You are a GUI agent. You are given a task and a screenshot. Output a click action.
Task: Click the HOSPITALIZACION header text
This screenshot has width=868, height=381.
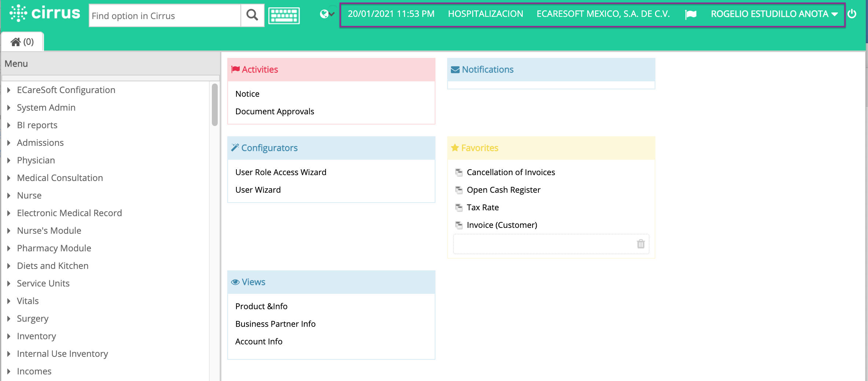485,14
